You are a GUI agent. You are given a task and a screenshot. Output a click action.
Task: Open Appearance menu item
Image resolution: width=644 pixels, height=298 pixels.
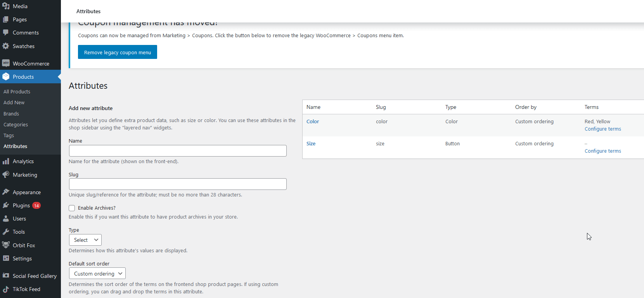(27, 192)
